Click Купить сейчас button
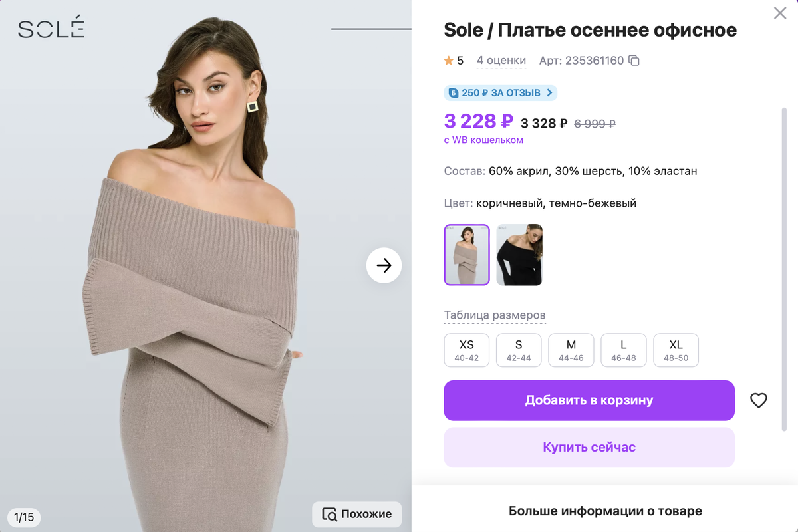This screenshot has height=532, width=798. (589, 447)
